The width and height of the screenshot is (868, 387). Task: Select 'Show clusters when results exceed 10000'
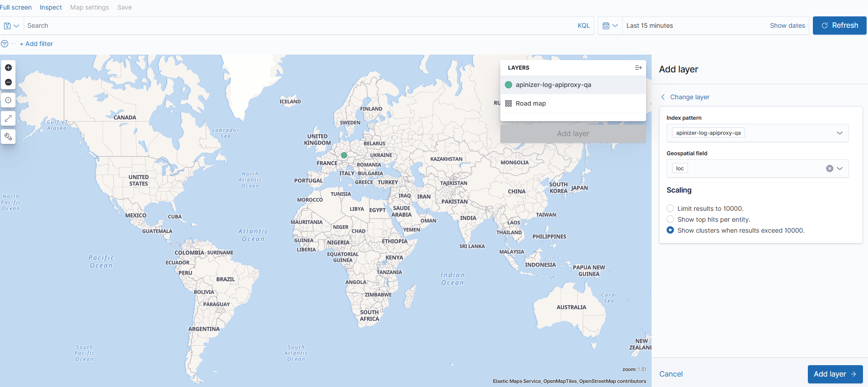tap(670, 230)
